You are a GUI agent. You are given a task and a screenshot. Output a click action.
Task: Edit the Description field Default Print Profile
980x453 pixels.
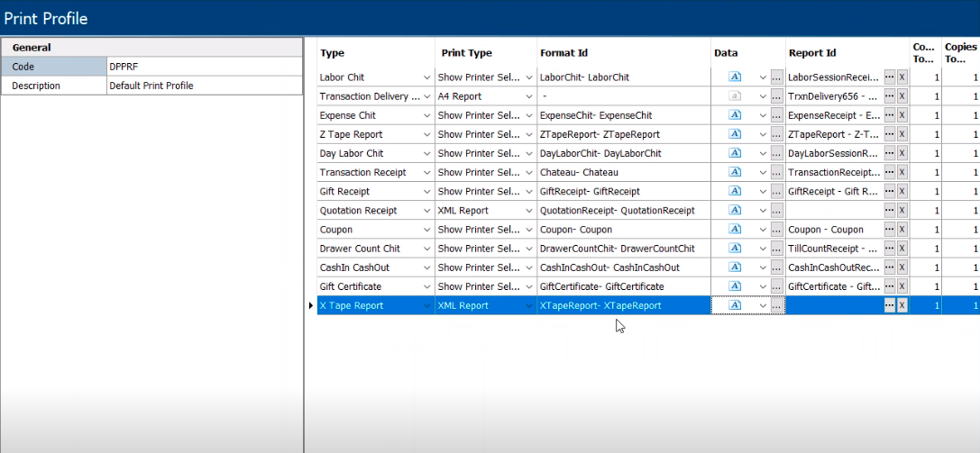click(x=205, y=86)
